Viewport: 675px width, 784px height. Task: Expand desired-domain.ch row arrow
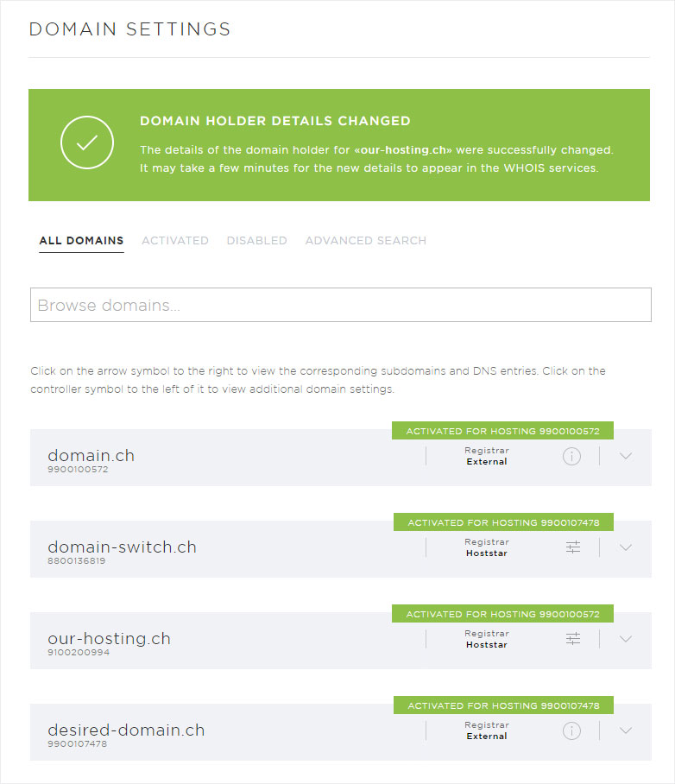tap(627, 730)
